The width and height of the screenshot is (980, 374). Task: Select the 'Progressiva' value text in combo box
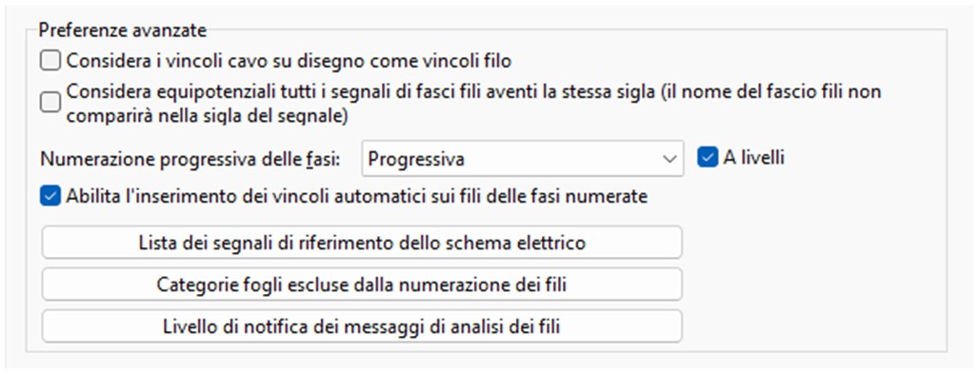click(x=416, y=159)
